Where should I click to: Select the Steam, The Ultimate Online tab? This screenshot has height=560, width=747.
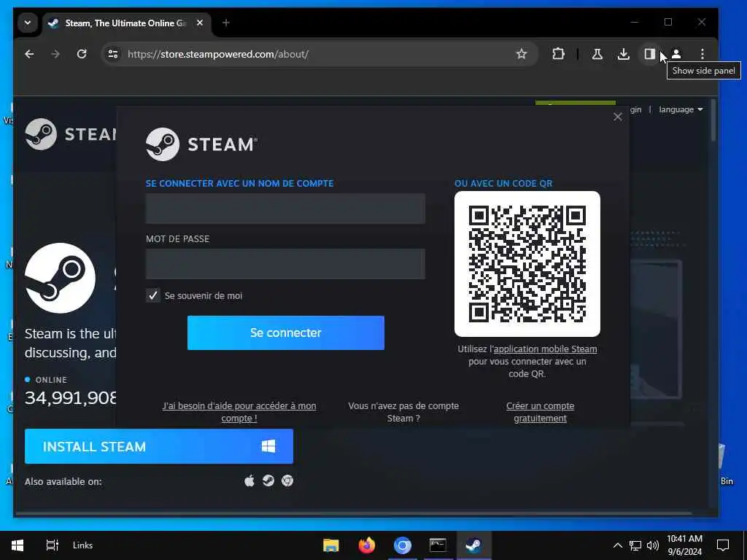point(127,23)
